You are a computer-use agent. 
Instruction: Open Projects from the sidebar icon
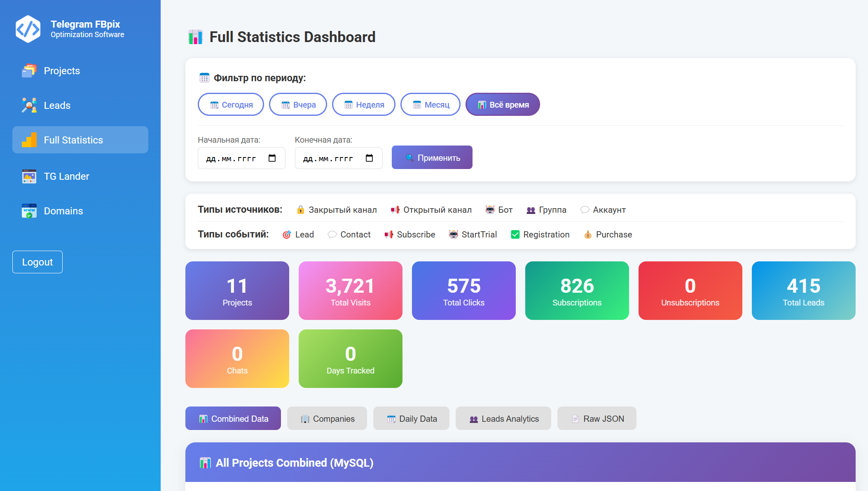(29, 71)
